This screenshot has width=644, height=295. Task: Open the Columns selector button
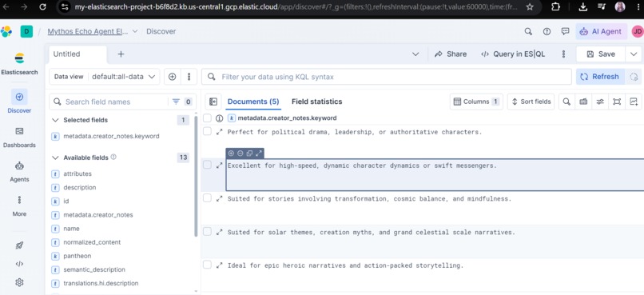[x=476, y=102]
